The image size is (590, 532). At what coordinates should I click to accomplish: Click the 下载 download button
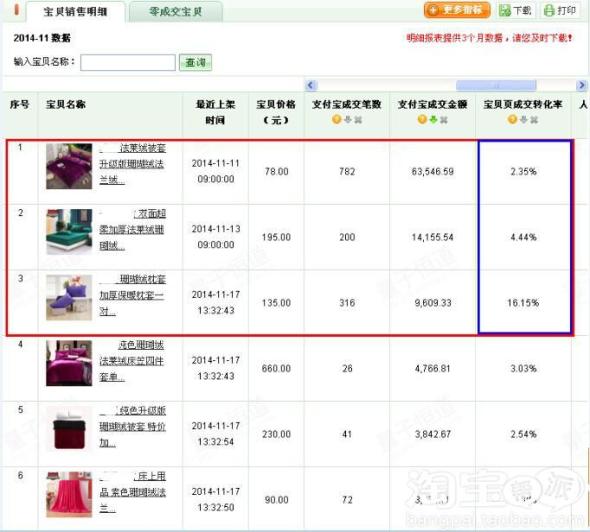[x=515, y=10]
